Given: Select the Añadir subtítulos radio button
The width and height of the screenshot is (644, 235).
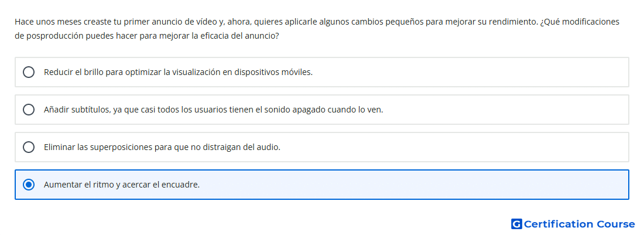Looking at the screenshot, I should [x=29, y=110].
